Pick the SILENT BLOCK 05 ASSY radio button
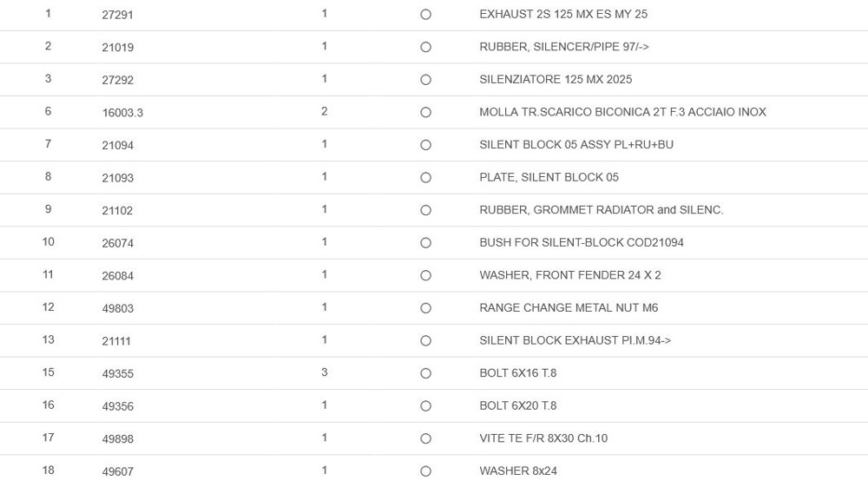This screenshot has height=487, width=868. [x=425, y=145]
